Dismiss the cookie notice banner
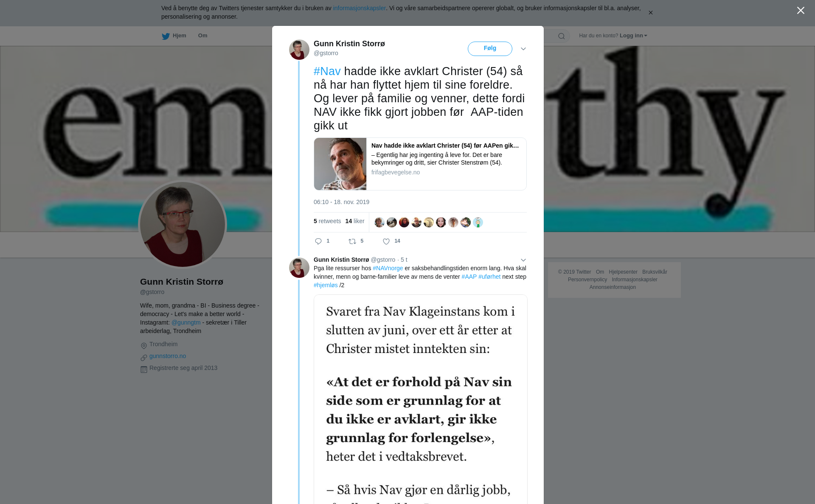This screenshot has width=815, height=504. point(650,13)
